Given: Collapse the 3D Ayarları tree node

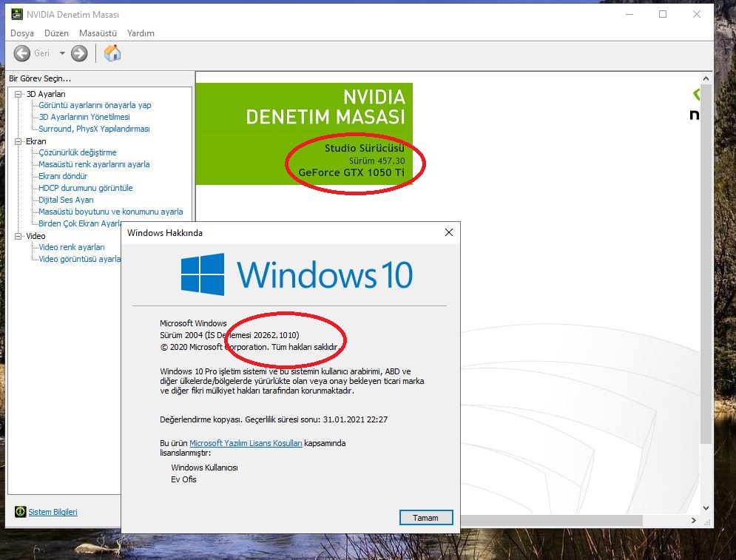Looking at the screenshot, I should coord(18,94).
